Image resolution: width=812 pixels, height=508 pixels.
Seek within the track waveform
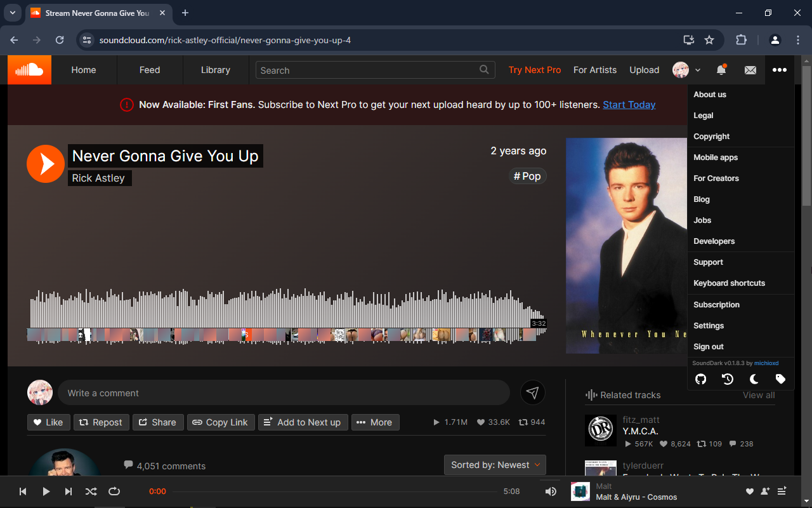coord(287,316)
